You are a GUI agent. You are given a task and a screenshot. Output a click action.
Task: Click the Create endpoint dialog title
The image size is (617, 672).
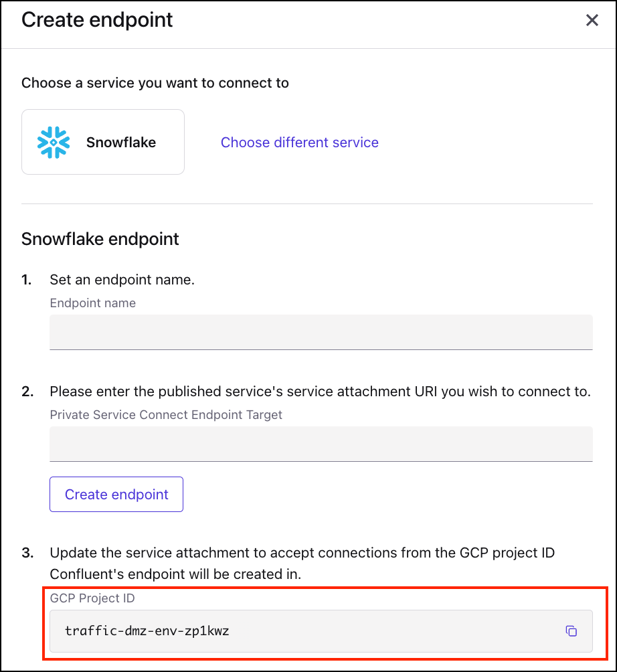(97, 20)
